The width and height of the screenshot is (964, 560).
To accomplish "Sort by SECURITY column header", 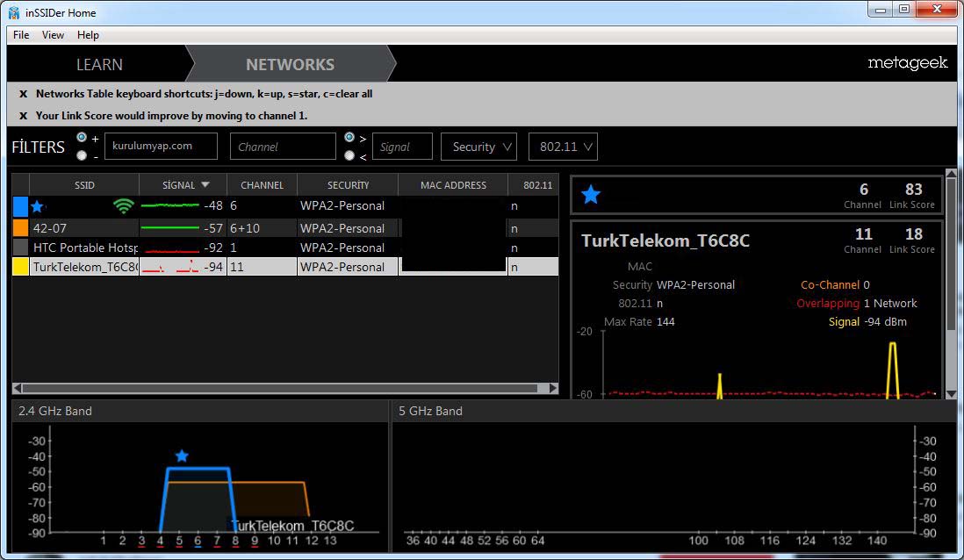I will [x=348, y=184].
